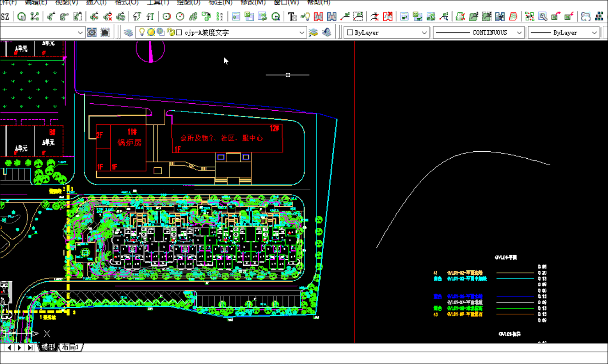
Task: Click the workspace settings gear icon
Action: [x=92, y=32]
